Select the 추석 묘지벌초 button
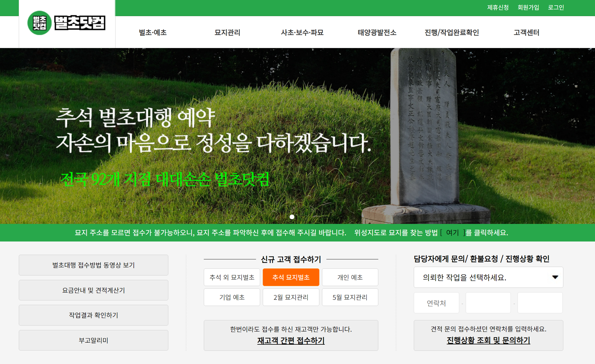595x364 pixels. pyautogui.click(x=291, y=277)
